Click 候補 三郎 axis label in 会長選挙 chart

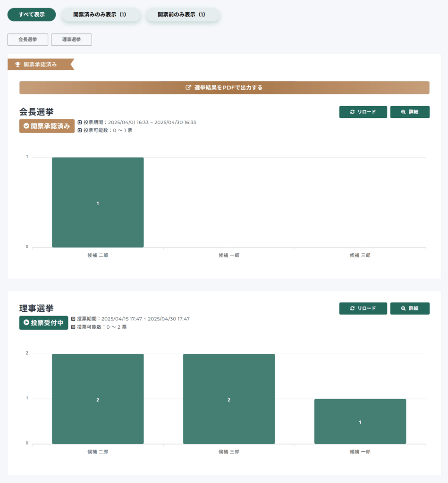point(360,255)
